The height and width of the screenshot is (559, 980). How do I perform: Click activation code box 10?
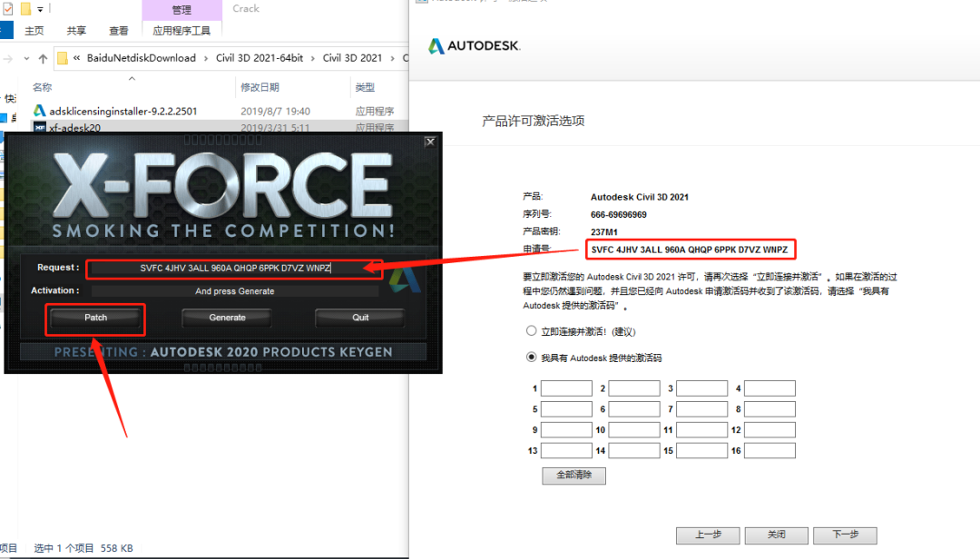click(x=634, y=429)
